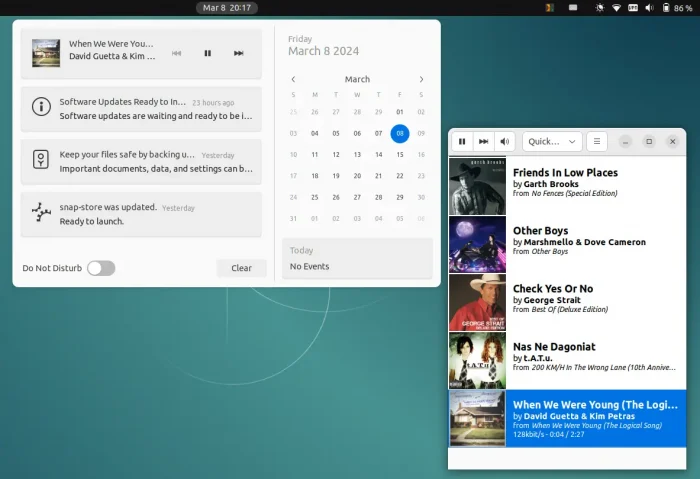Clear all notifications
700x479 pixels.
pyautogui.click(x=241, y=268)
